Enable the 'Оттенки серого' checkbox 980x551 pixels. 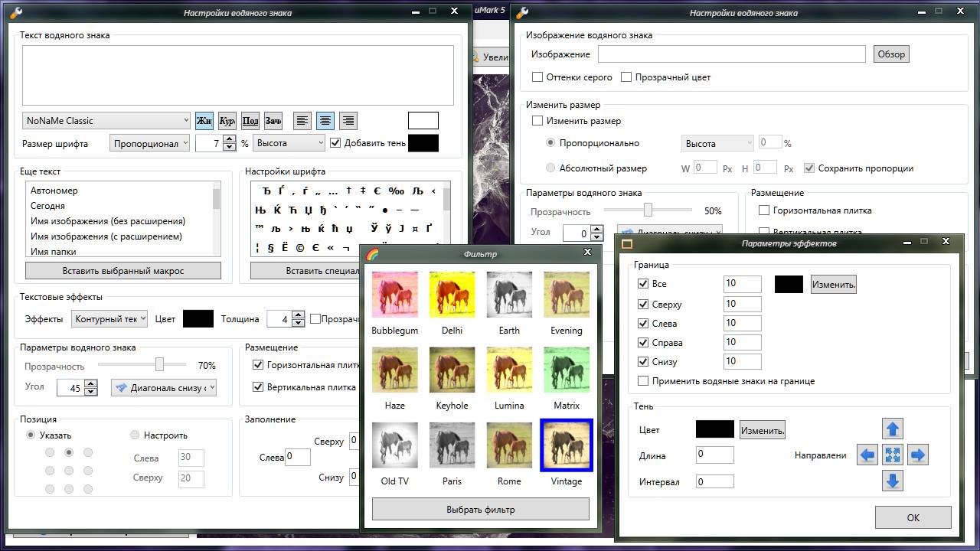pos(537,77)
